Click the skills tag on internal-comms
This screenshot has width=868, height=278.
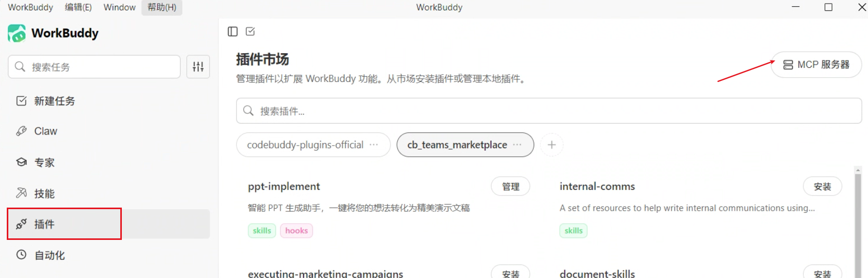pyautogui.click(x=573, y=231)
